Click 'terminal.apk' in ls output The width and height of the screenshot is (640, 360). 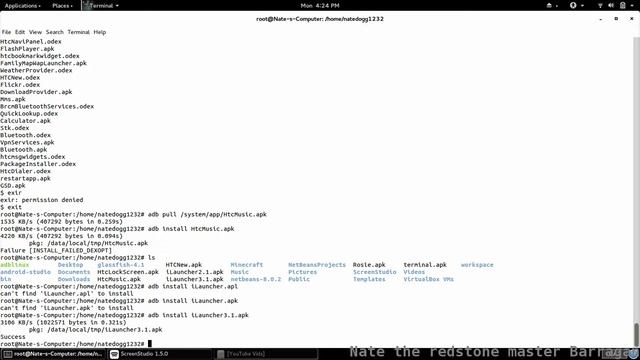425,265
